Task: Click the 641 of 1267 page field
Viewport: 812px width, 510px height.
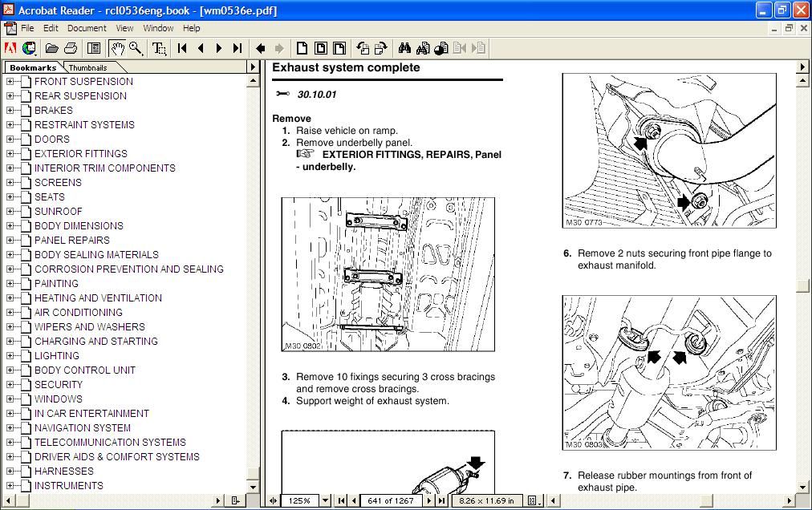Action: pyautogui.click(x=391, y=500)
